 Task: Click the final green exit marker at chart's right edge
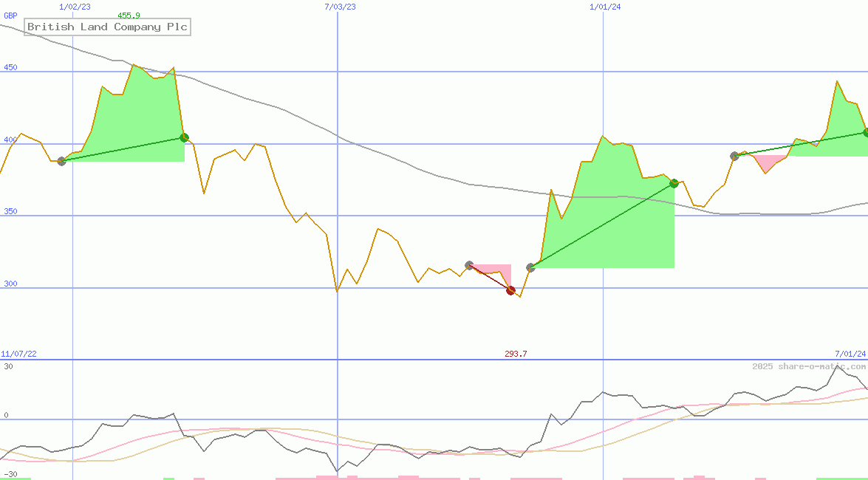click(x=865, y=133)
